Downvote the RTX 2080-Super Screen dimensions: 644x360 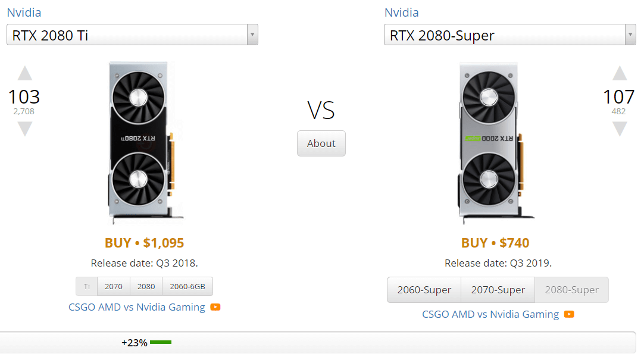click(x=620, y=129)
